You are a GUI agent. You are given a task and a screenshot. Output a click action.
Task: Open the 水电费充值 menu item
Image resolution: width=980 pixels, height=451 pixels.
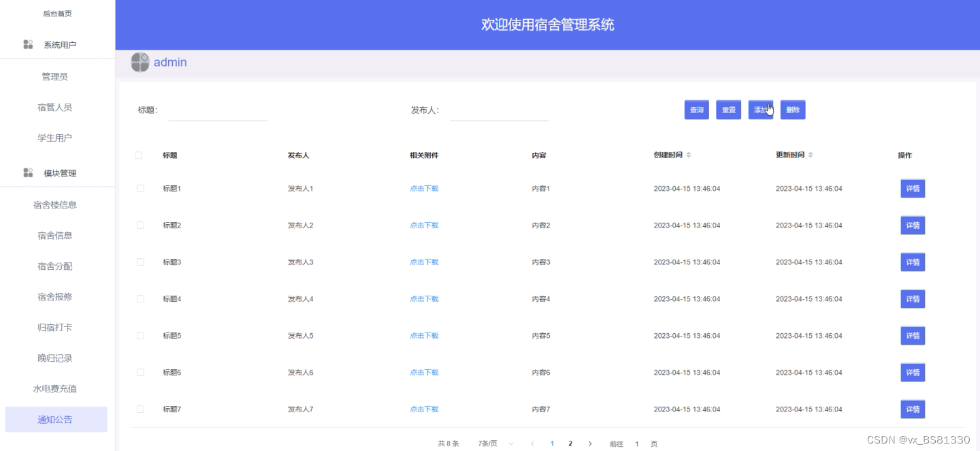coord(55,389)
